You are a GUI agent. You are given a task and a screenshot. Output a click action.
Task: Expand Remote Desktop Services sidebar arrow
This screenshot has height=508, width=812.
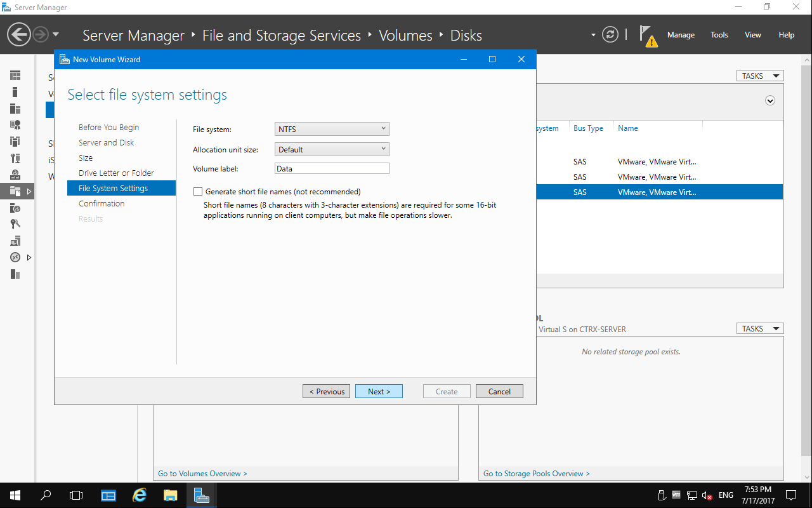coord(29,257)
